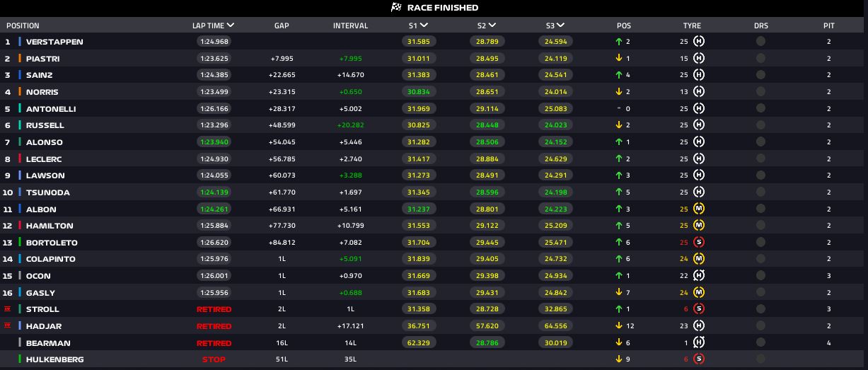Click Bearman's hard tyre icon
The height and width of the screenshot is (370, 868).
click(699, 343)
